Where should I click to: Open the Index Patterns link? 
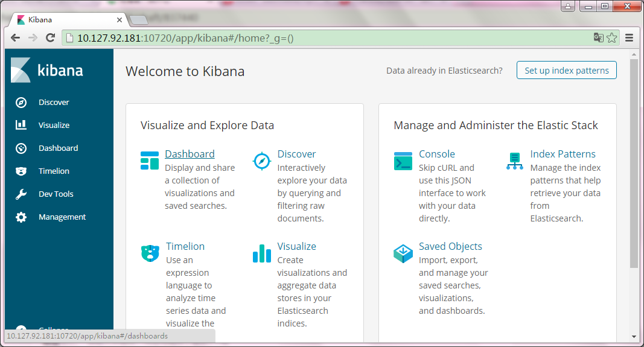pyautogui.click(x=563, y=154)
